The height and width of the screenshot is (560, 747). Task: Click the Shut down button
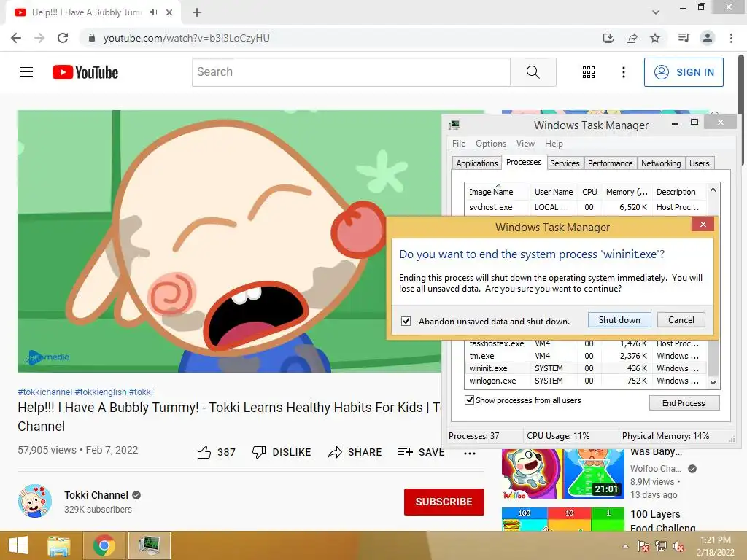click(x=619, y=320)
